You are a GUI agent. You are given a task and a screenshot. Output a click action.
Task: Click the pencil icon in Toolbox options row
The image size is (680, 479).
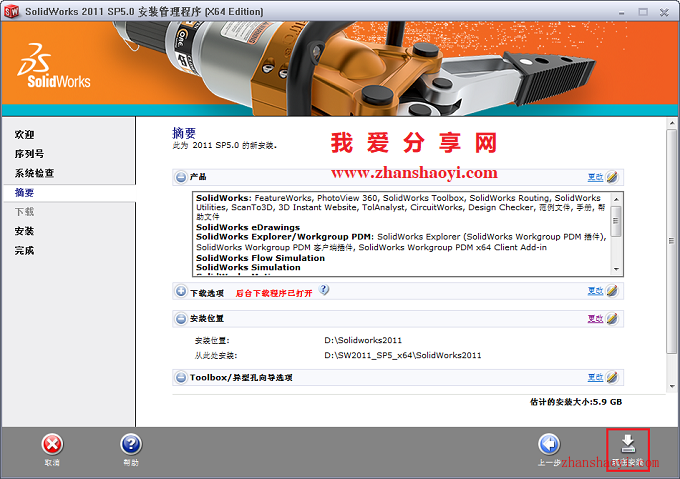point(612,377)
